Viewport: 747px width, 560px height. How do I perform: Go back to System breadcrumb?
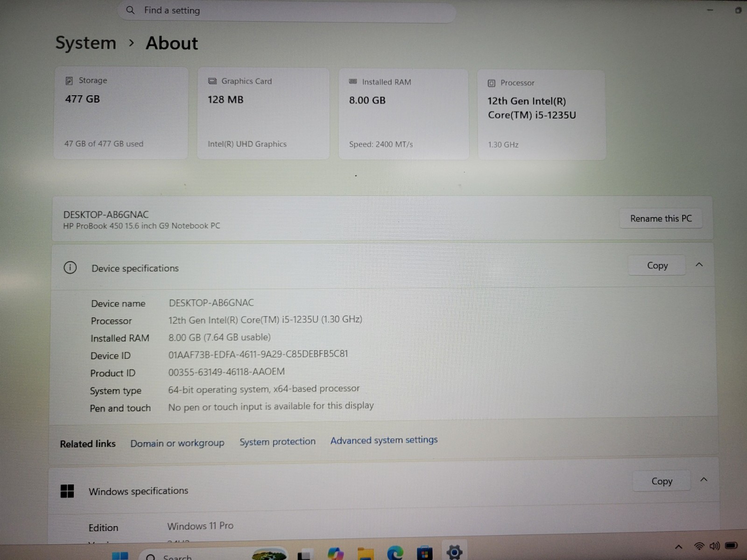[x=86, y=43]
